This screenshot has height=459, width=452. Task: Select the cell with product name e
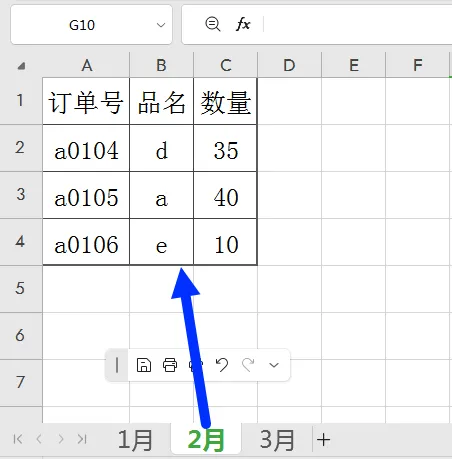click(x=161, y=242)
